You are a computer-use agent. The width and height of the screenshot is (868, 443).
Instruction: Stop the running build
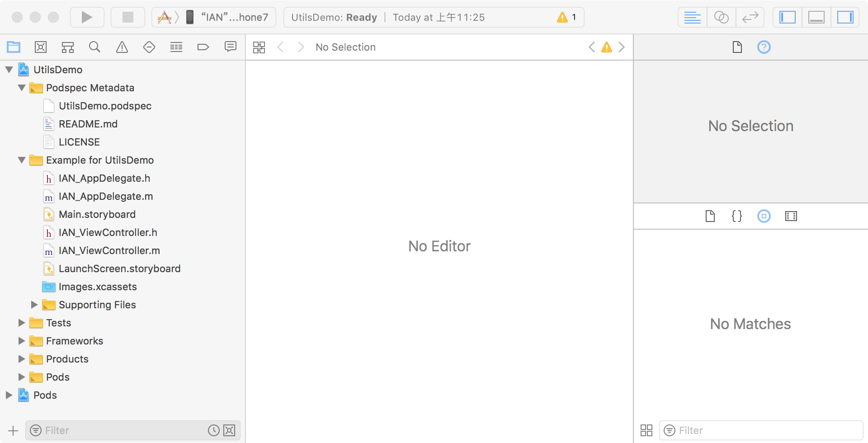pyautogui.click(x=128, y=17)
